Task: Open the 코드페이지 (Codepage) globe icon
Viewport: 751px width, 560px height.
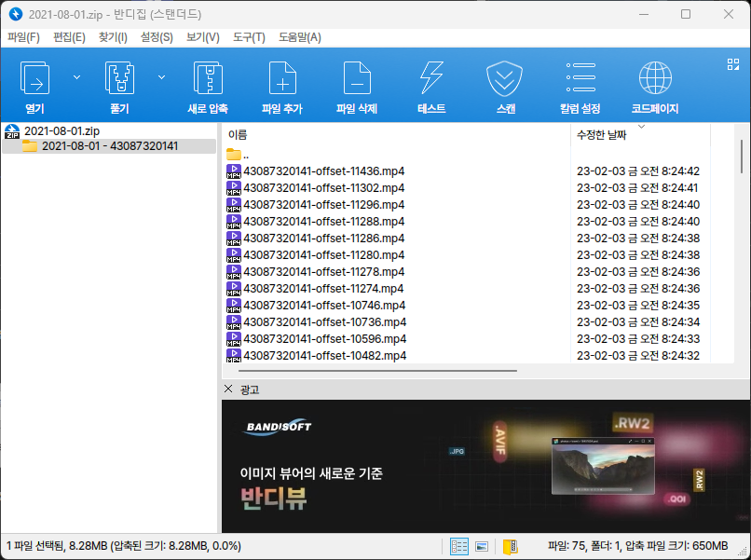Action: pos(655,78)
